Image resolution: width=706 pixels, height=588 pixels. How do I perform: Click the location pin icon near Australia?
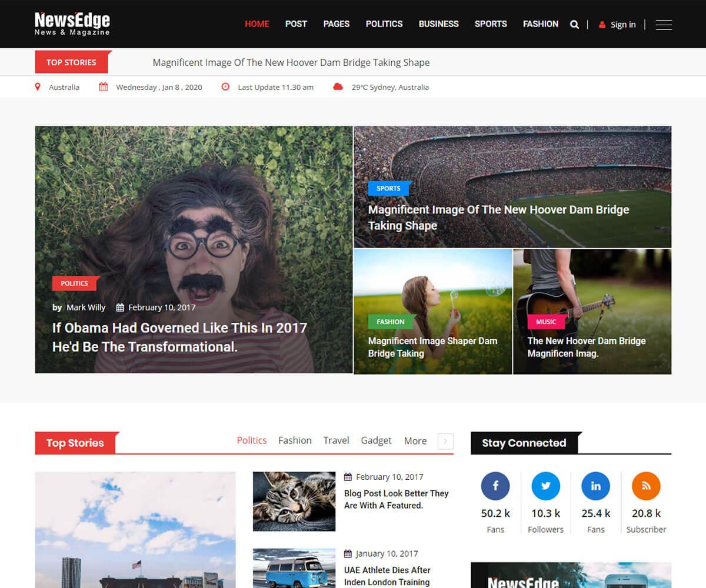[x=38, y=86]
